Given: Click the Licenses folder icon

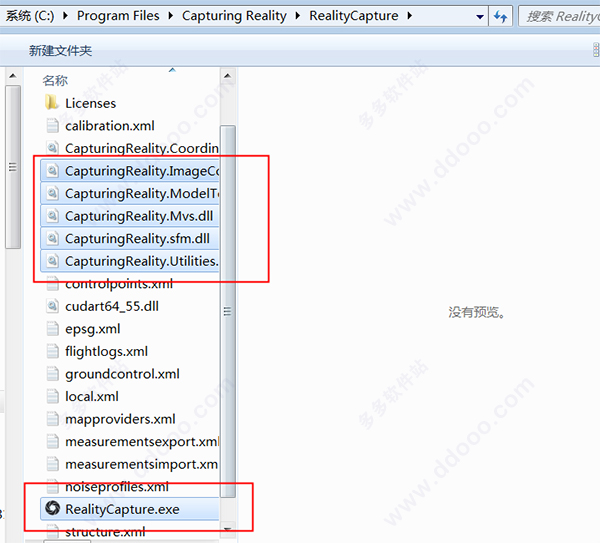Looking at the screenshot, I should [x=53, y=103].
